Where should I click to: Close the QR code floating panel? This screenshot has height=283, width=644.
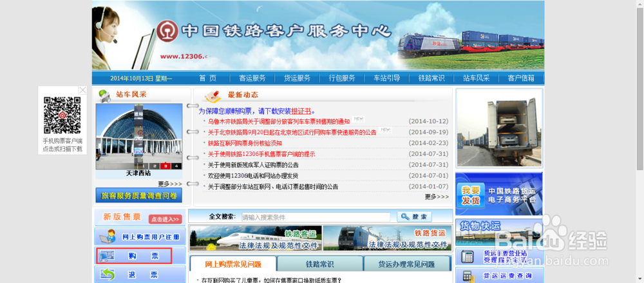tap(82, 90)
